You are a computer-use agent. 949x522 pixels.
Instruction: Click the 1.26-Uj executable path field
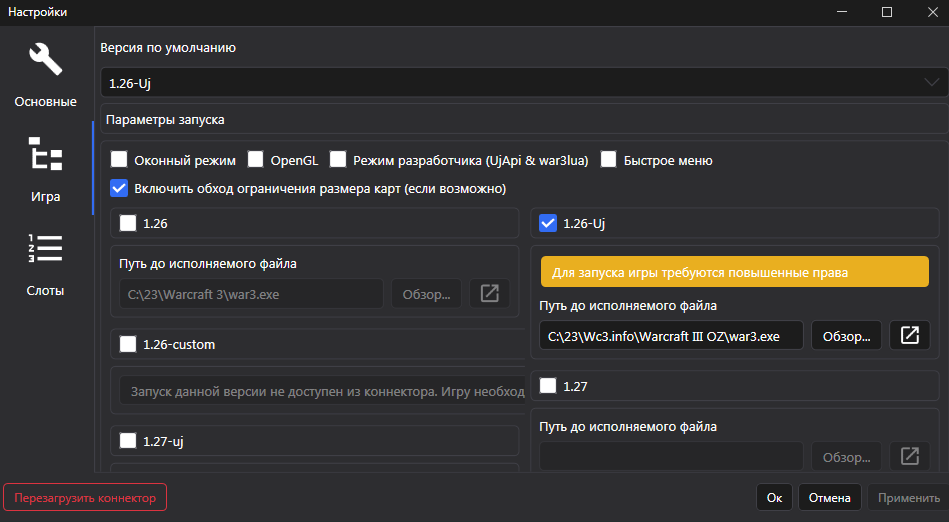pyautogui.click(x=670, y=336)
